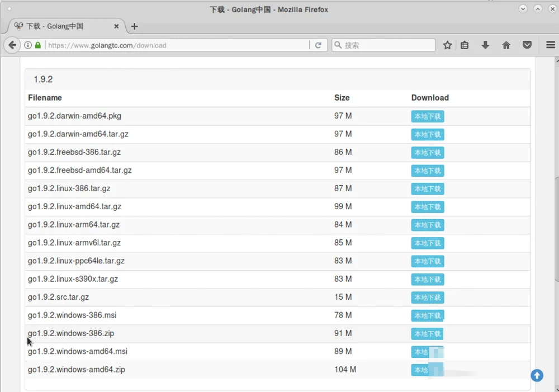This screenshot has height=392, width=559.
Task: Select the 下载 - Golang中国 tab
Action: click(x=61, y=26)
